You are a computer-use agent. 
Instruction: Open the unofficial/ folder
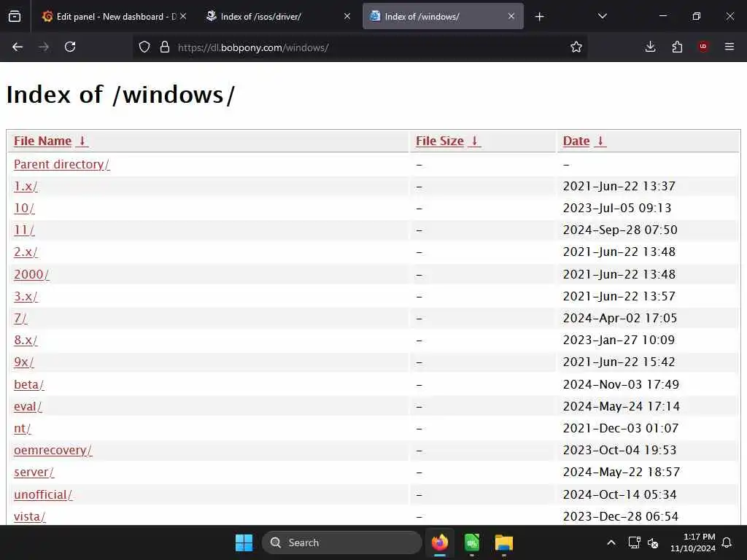click(43, 494)
